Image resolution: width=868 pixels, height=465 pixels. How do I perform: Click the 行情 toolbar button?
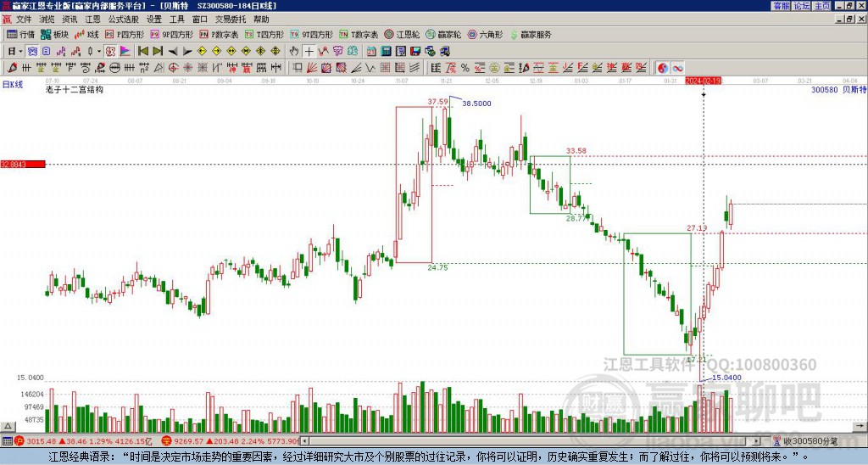pos(21,34)
